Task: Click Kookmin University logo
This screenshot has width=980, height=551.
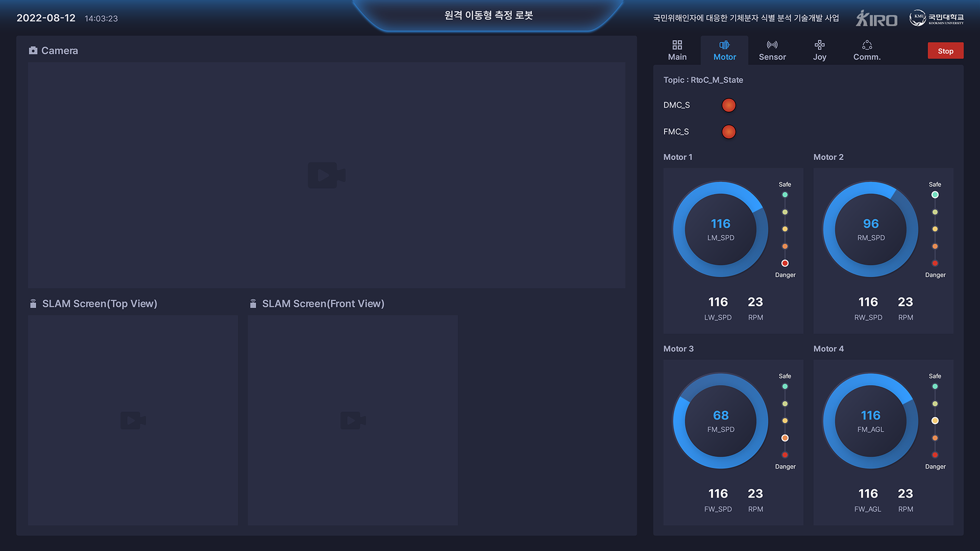Action: point(936,18)
